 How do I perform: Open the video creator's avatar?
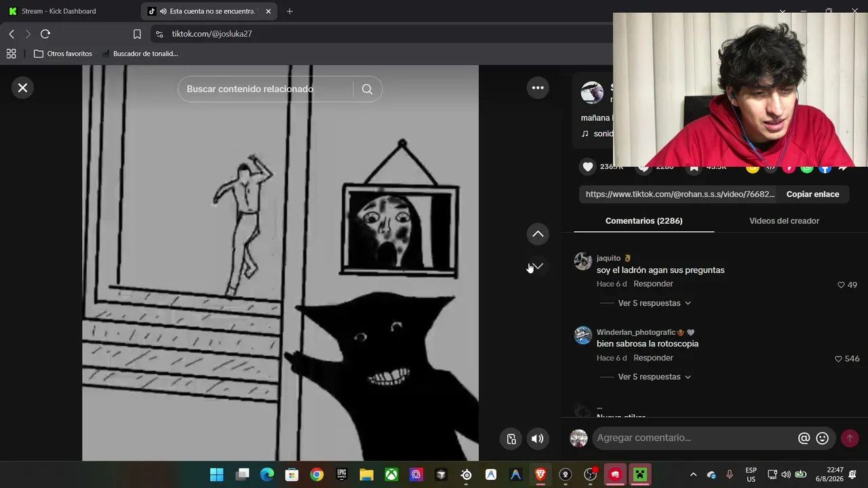(592, 93)
